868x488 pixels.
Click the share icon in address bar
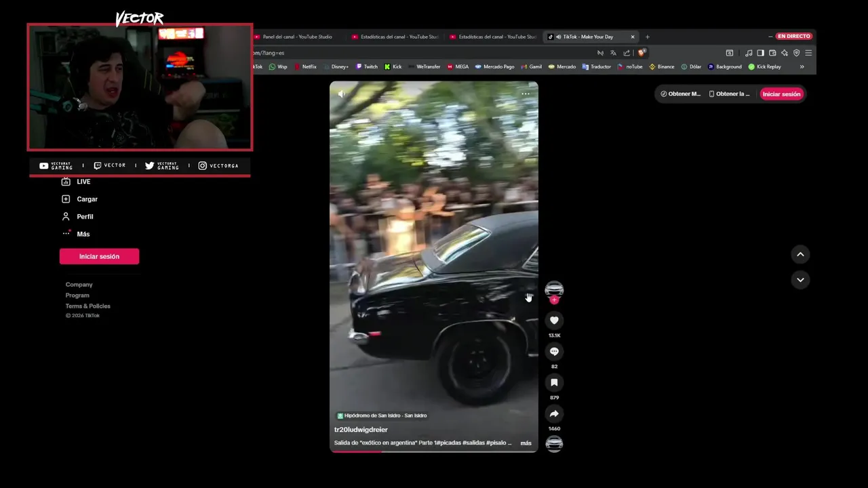click(x=627, y=53)
